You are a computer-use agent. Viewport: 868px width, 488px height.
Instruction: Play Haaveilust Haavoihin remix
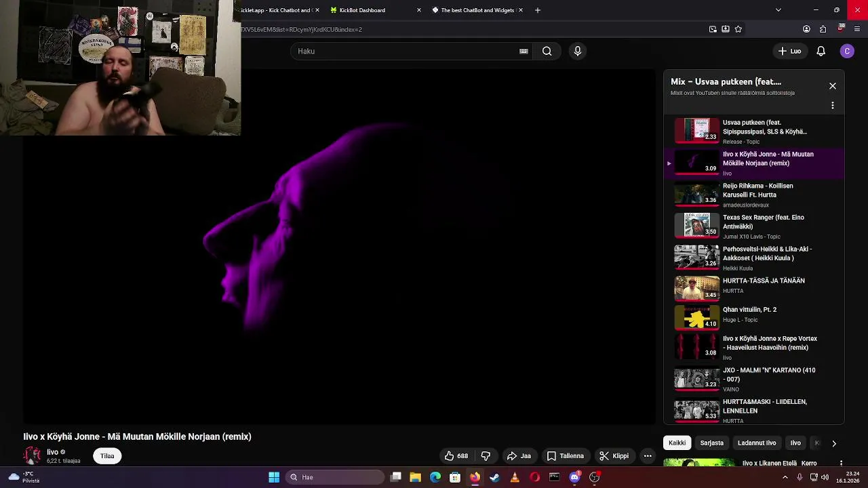click(x=754, y=347)
